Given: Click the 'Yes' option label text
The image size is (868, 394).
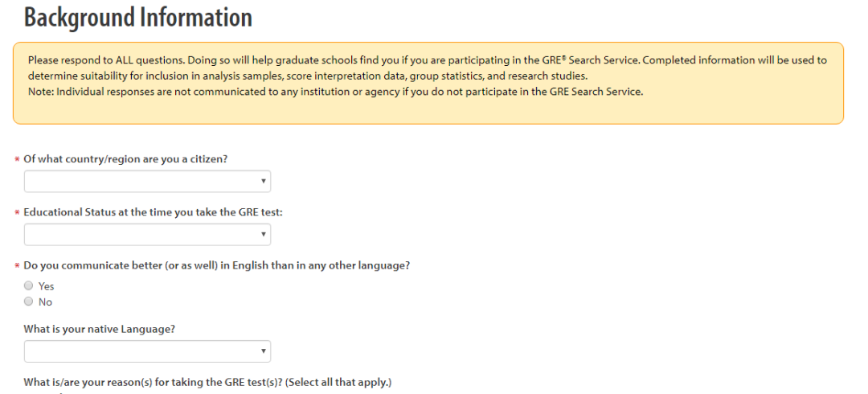Looking at the screenshot, I should coord(46,286).
